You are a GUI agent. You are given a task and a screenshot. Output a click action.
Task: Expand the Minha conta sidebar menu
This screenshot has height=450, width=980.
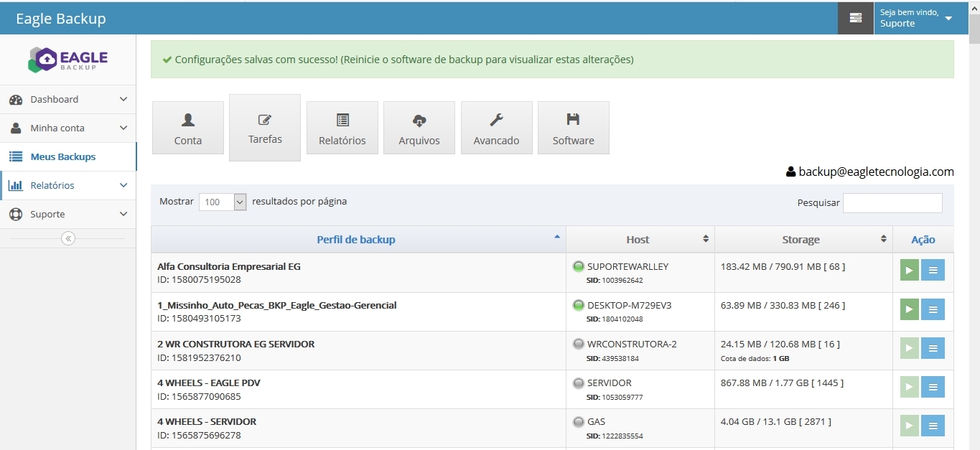[68, 128]
